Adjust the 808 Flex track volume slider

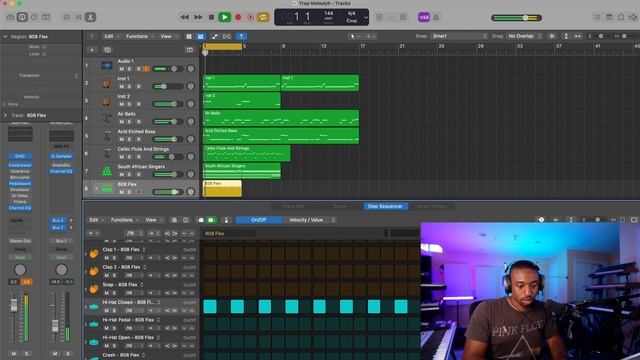point(168,192)
